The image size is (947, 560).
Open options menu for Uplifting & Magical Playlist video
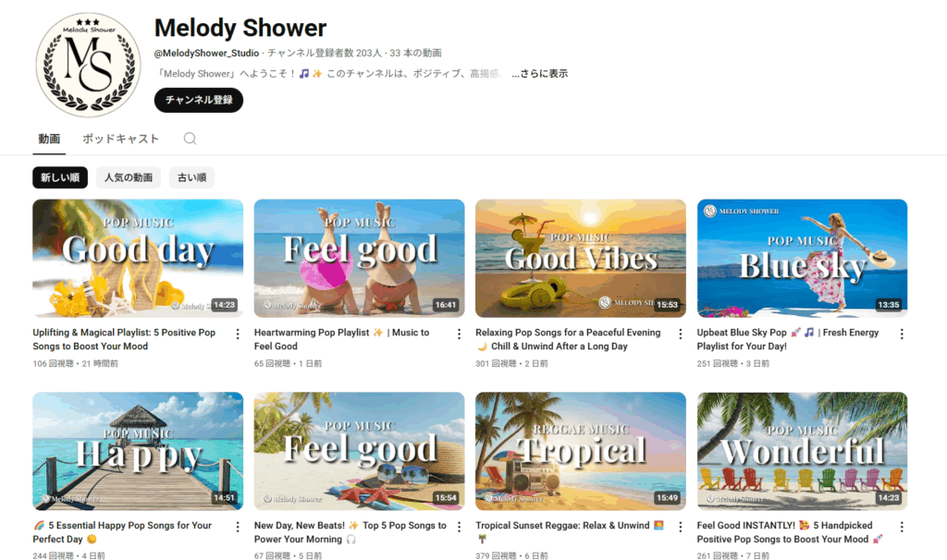(238, 334)
